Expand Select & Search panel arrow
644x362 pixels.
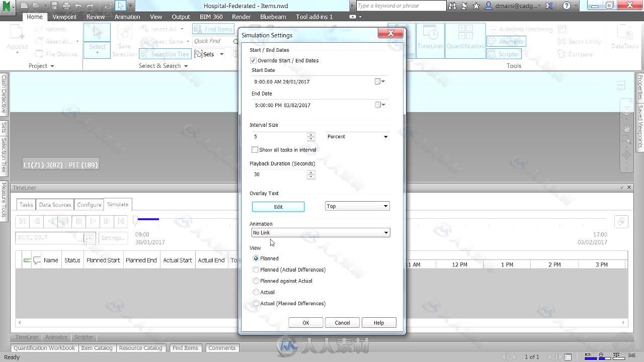(186, 66)
